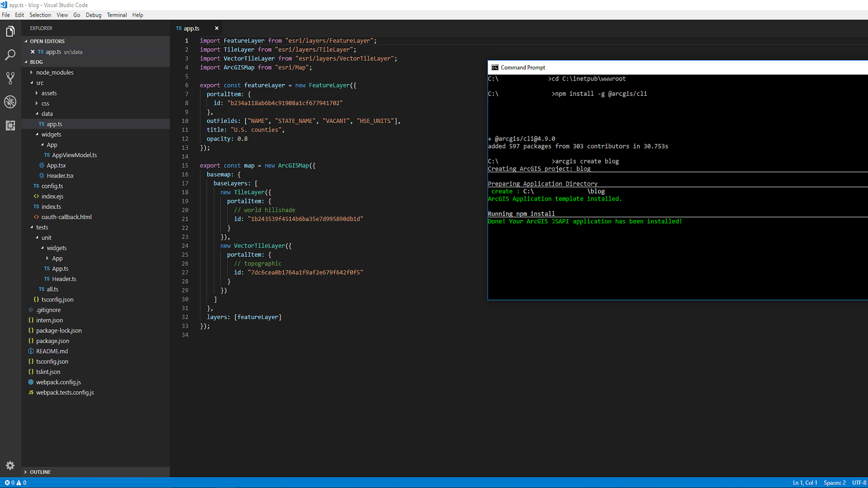Screen dimensions: 868x488
Task: Expand the node_modules folder
Action: pos(54,72)
